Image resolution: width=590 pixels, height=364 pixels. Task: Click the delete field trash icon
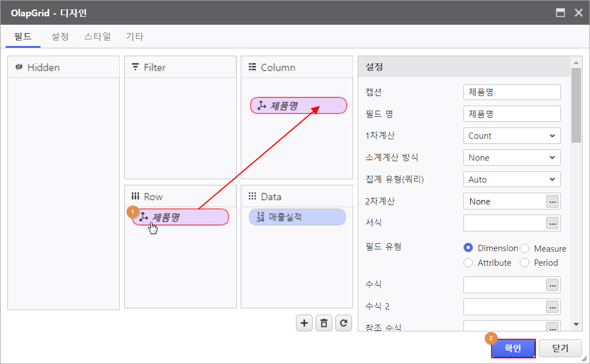click(324, 323)
